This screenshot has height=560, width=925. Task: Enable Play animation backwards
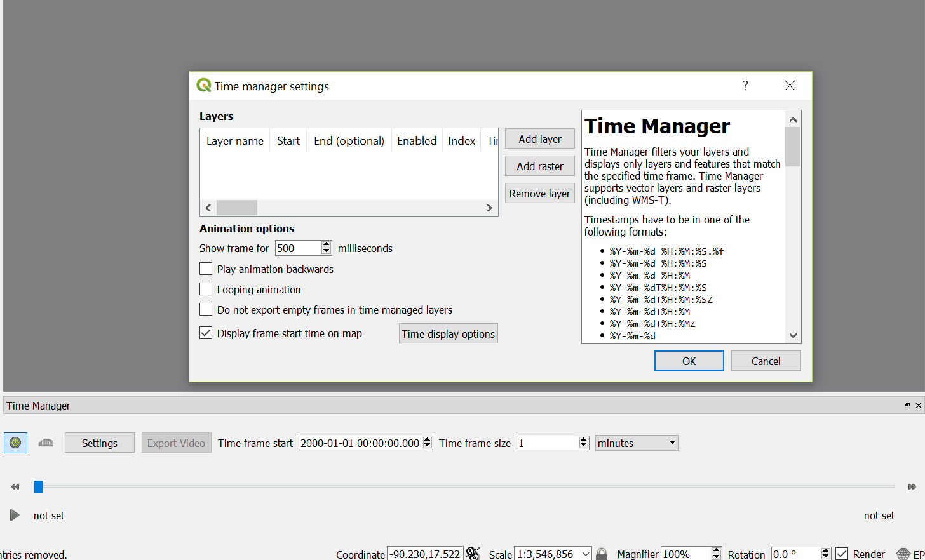[x=206, y=269]
